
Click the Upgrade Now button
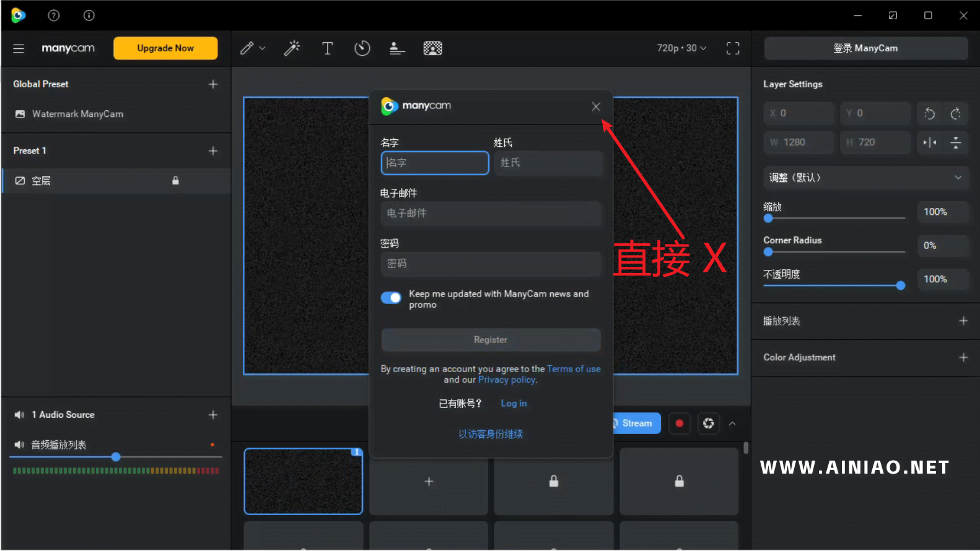(165, 48)
